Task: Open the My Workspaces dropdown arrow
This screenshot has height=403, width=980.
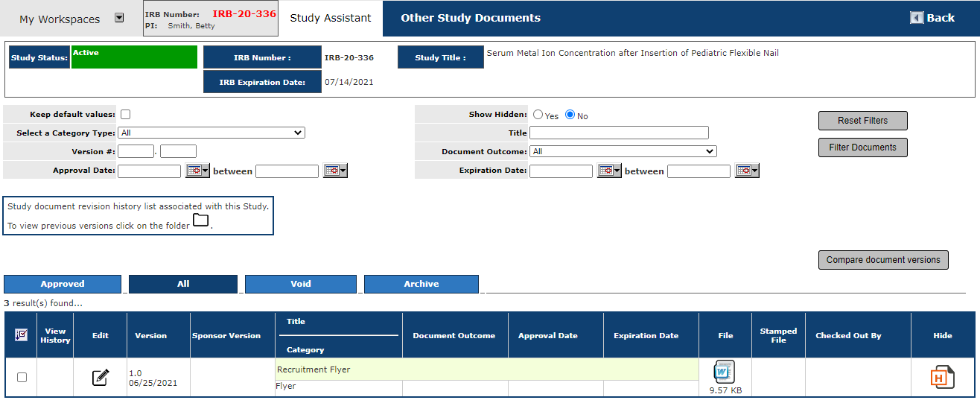Action: pyautogui.click(x=119, y=18)
